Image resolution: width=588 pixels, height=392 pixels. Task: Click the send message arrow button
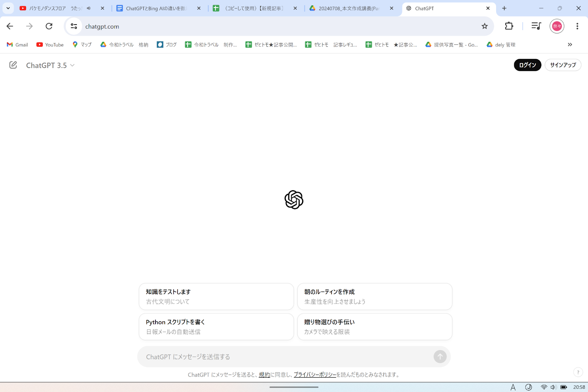click(x=440, y=356)
